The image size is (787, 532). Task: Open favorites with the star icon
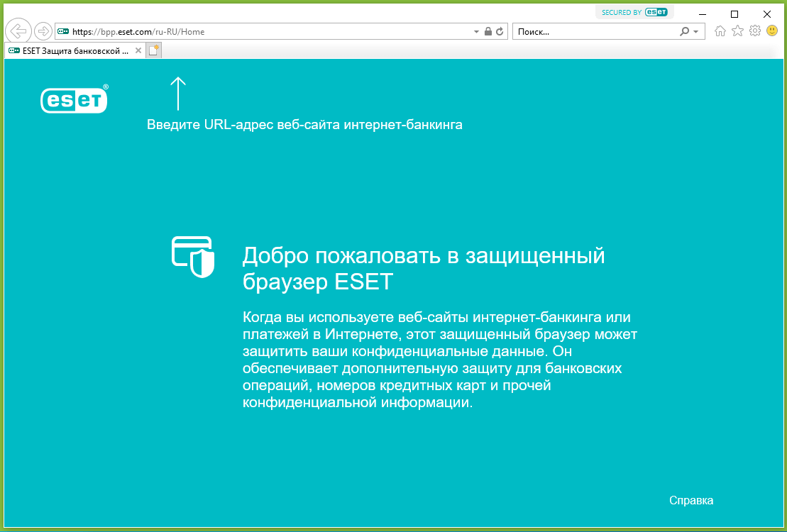[737, 31]
